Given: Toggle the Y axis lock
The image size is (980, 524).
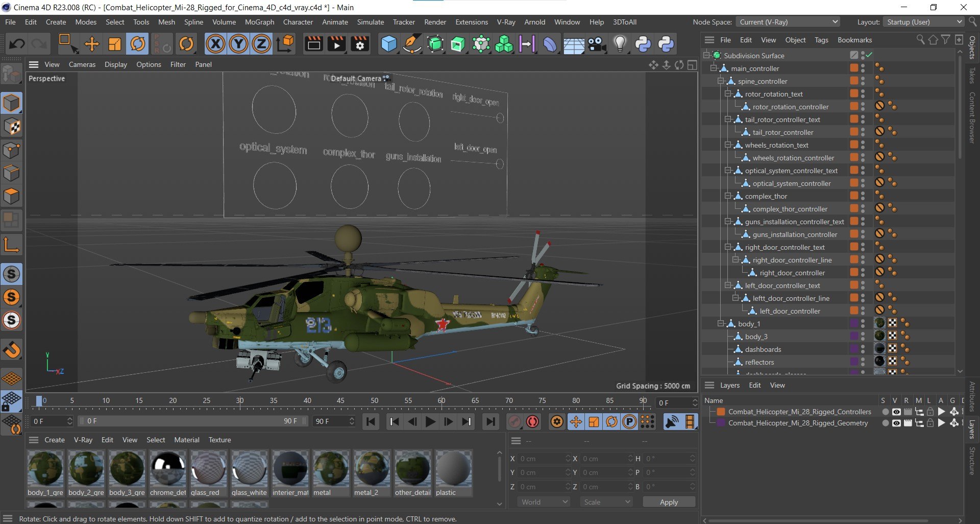Looking at the screenshot, I should click(x=238, y=44).
